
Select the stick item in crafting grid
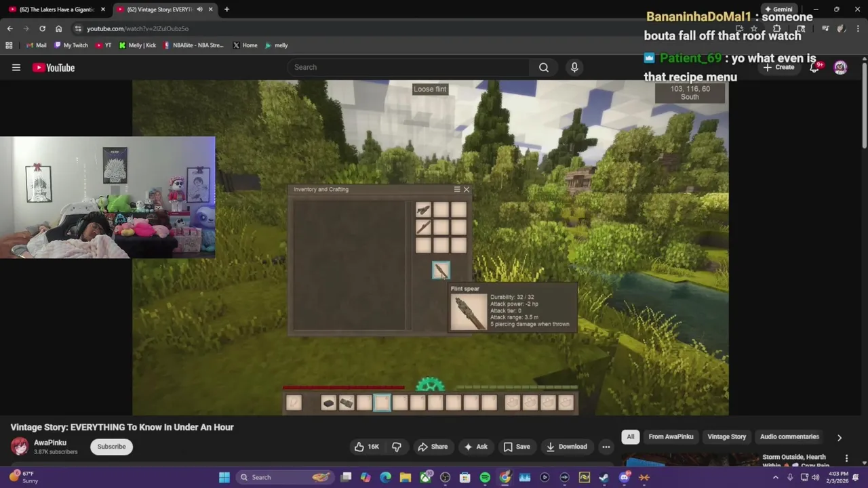[423, 228]
